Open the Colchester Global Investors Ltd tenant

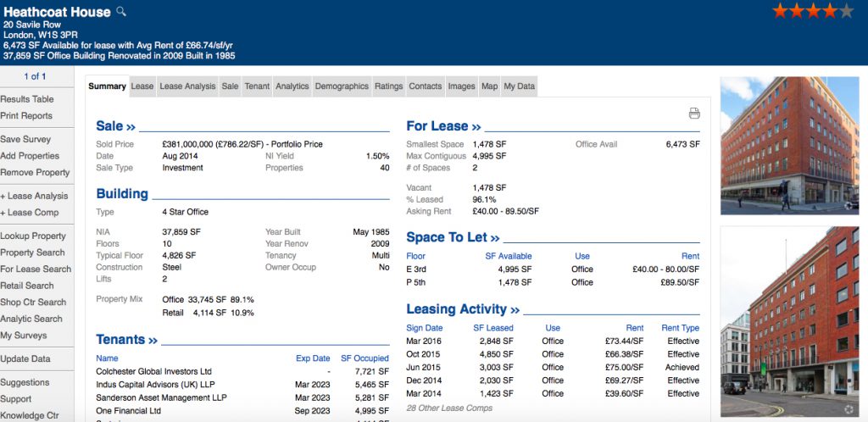pyautogui.click(x=153, y=371)
